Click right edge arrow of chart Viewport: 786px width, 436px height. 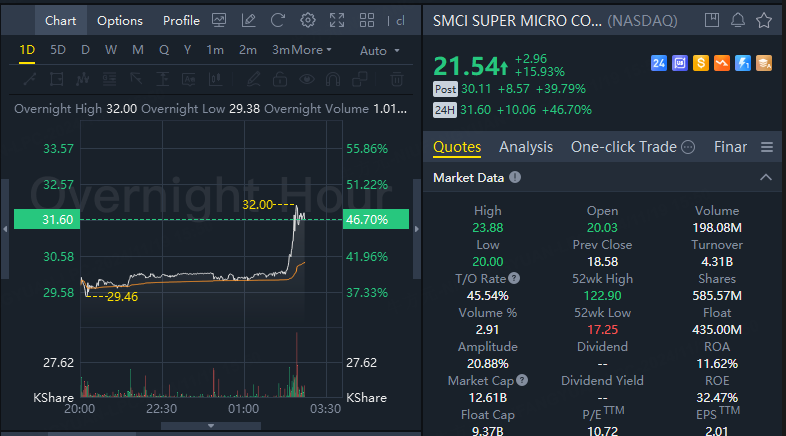click(x=417, y=229)
